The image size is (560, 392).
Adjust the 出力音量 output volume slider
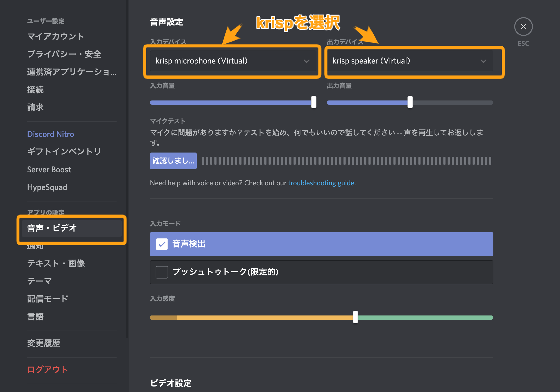[410, 102]
